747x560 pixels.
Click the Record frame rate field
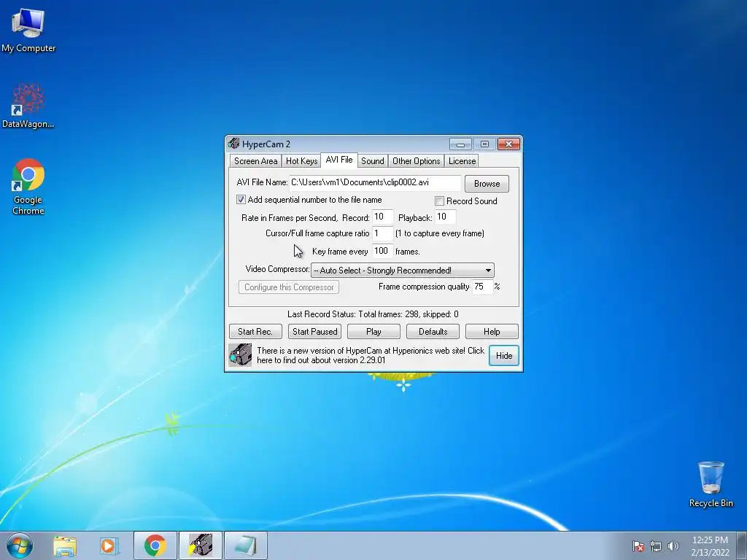coord(382,217)
